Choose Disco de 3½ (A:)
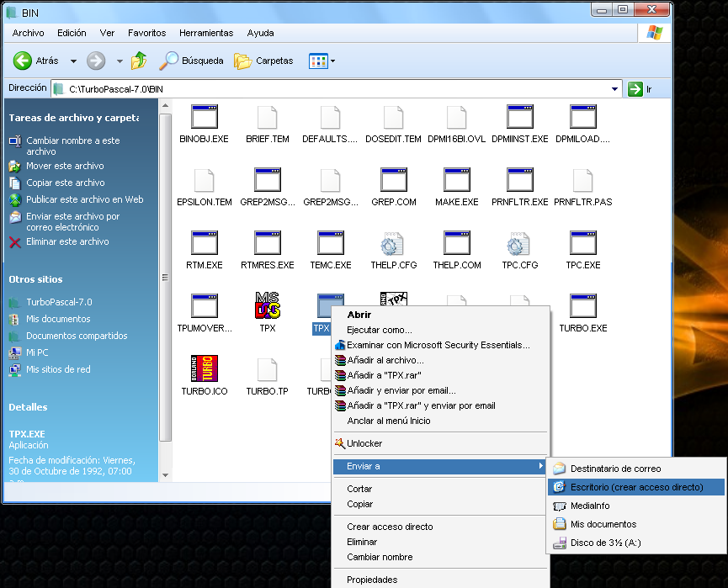 (x=636, y=543)
